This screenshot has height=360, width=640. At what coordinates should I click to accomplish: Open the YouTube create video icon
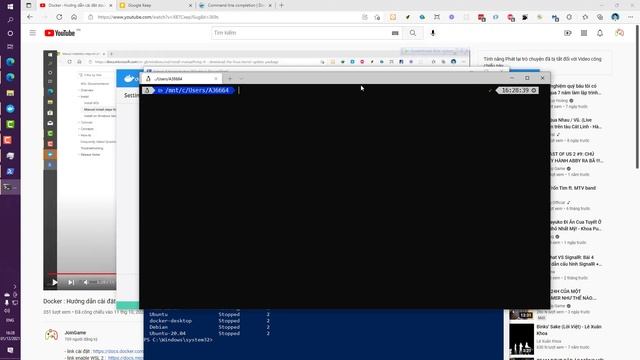[568, 33]
